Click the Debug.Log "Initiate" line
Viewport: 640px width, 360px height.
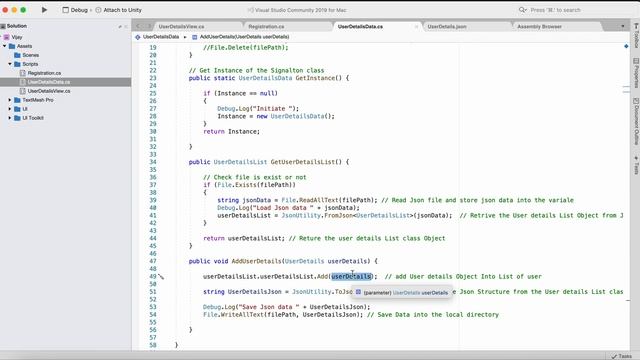coord(258,109)
